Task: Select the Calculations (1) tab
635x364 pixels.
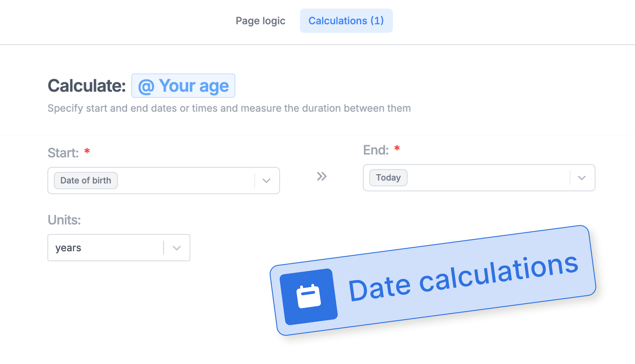Action: (346, 21)
